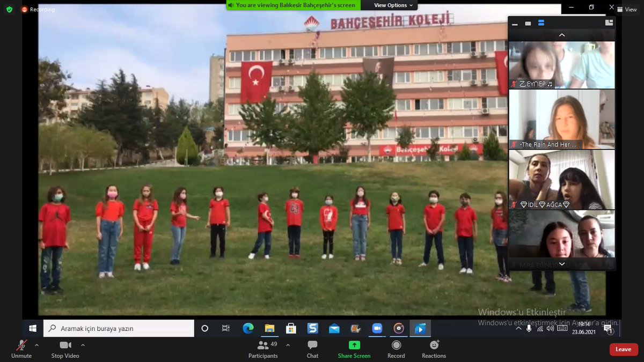Open Mail app on shared taskbar

click(334, 328)
